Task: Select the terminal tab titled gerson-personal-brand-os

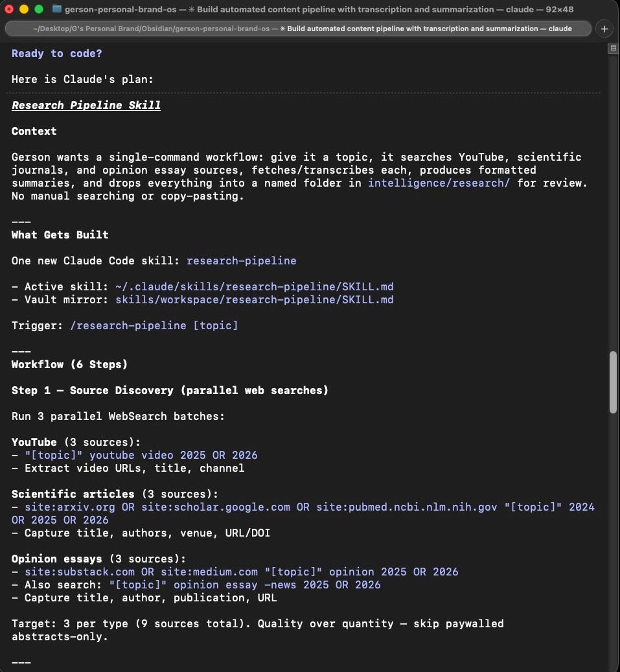Action: pos(298,29)
